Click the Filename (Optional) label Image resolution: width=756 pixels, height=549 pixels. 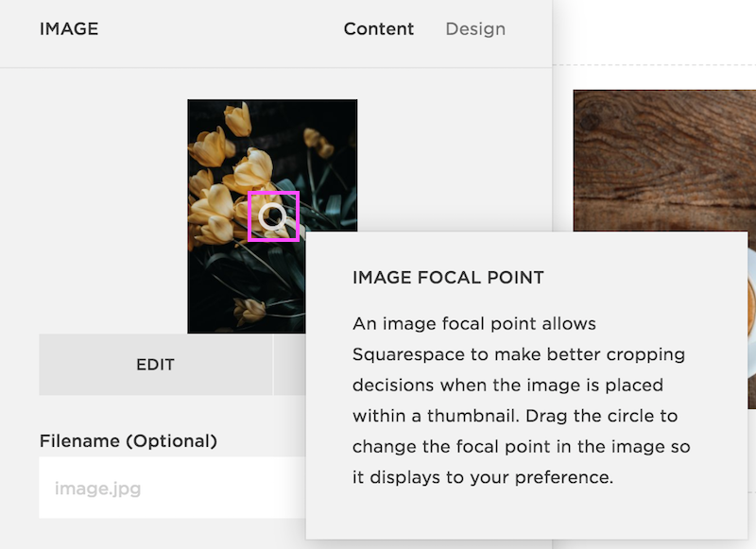[x=129, y=441]
